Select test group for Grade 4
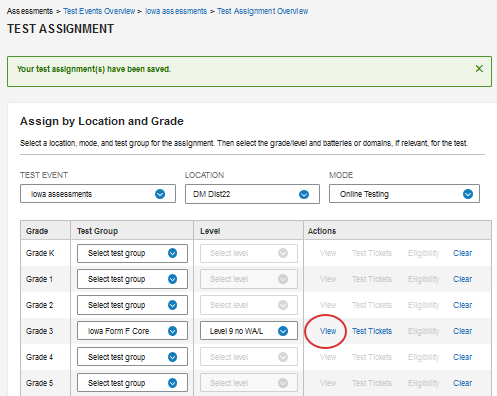The width and height of the screenshot is (497, 396). [132, 357]
